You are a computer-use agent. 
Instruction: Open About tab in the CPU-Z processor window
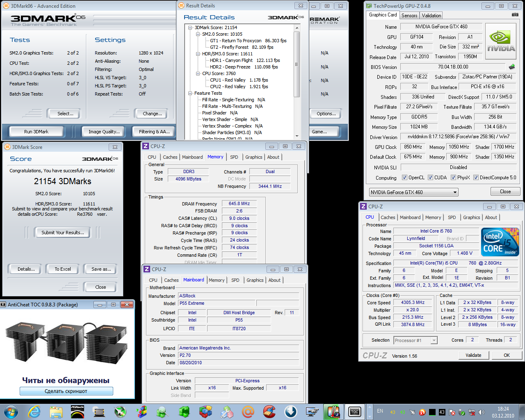(x=491, y=217)
